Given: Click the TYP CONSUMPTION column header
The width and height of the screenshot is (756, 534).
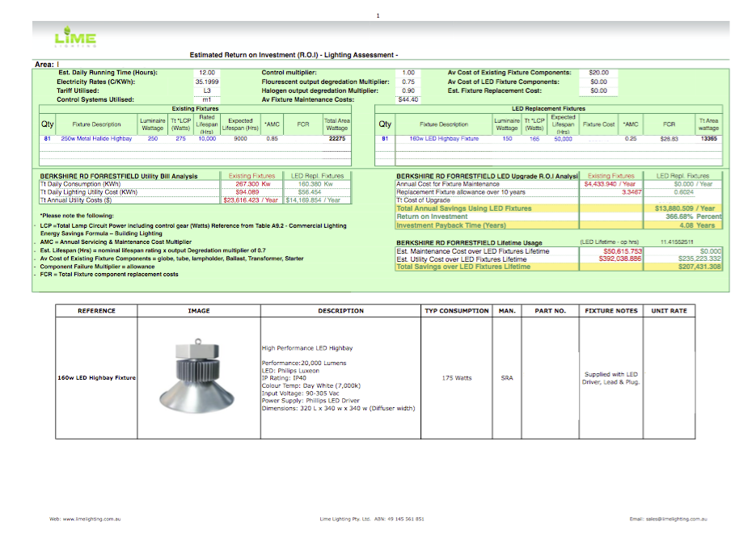Looking at the screenshot, I should point(457,311).
